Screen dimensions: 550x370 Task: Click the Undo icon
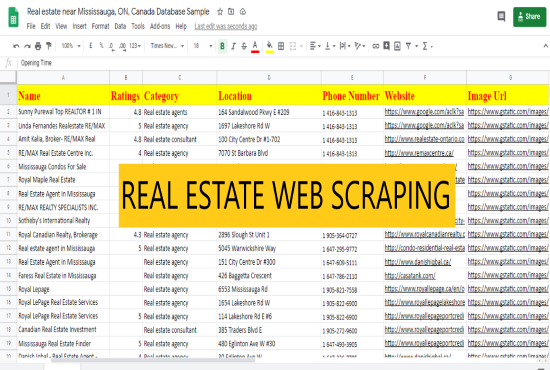coord(16,46)
